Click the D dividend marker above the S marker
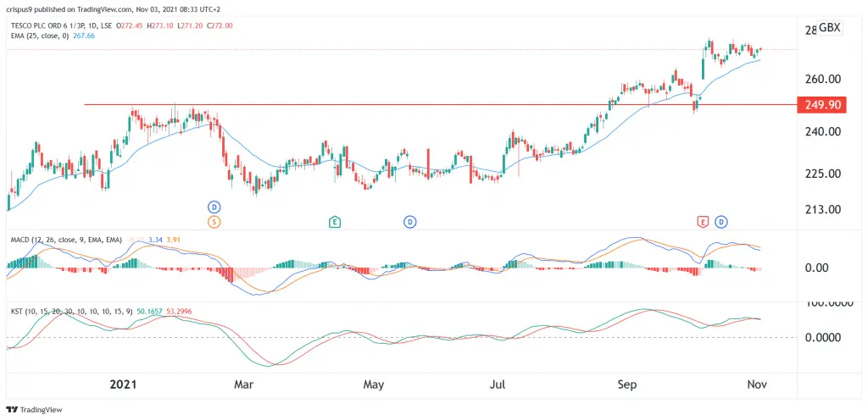Viewport: 868px width, 420px height. 214,207
